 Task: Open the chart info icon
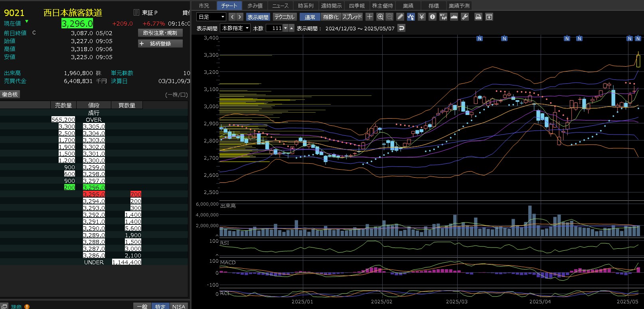[x=433, y=17]
